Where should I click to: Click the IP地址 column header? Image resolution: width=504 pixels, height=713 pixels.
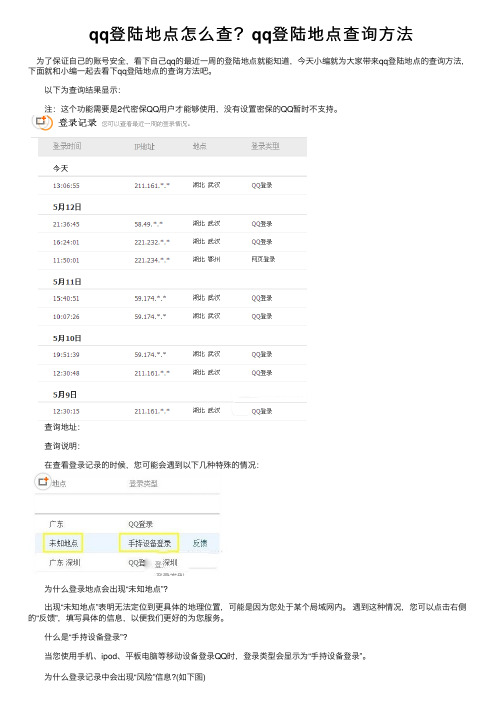tap(144, 146)
